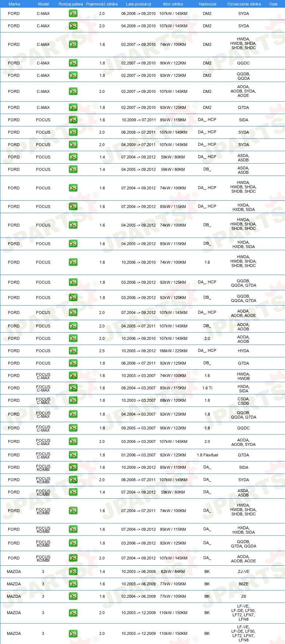The image size is (285, 644).
Task: Click the Model column header
Action: tap(43, 4)
